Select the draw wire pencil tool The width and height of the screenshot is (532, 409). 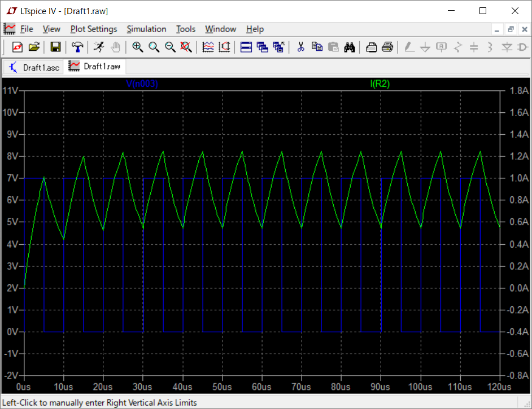(x=409, y=47)
